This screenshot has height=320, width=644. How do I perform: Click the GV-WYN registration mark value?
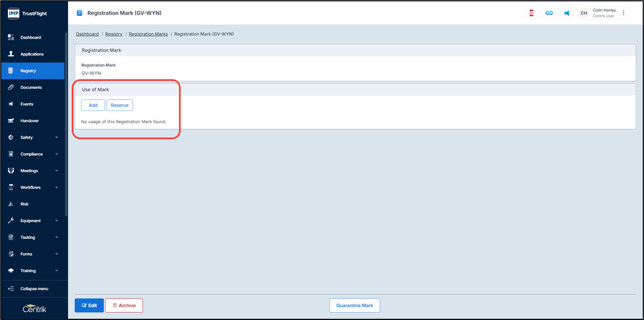(x=91, y=73)
